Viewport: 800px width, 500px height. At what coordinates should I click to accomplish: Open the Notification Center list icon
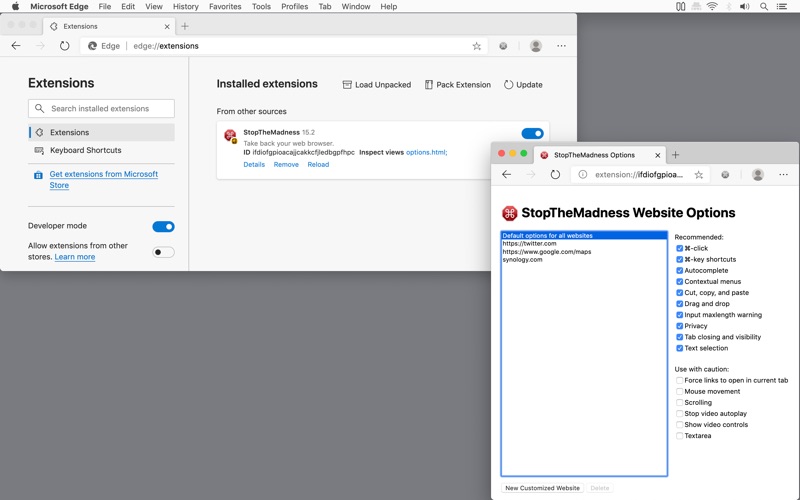coord(782,7)
